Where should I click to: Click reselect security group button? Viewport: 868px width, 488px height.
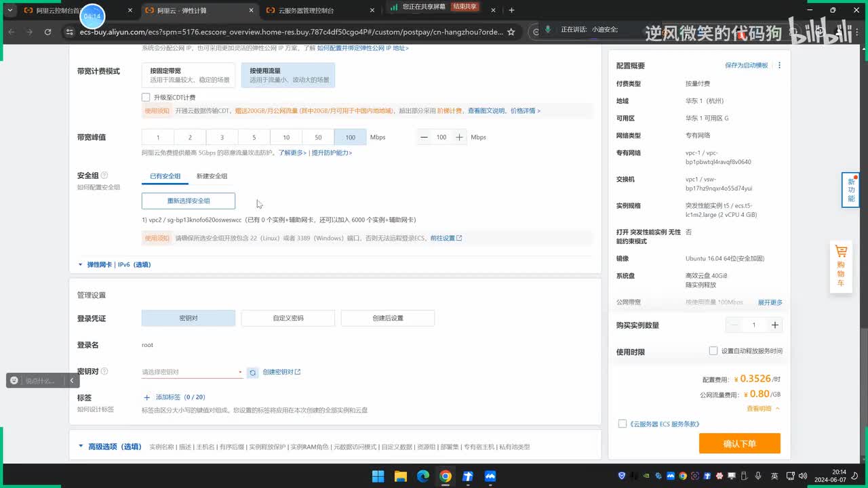[x=189, y=201]
